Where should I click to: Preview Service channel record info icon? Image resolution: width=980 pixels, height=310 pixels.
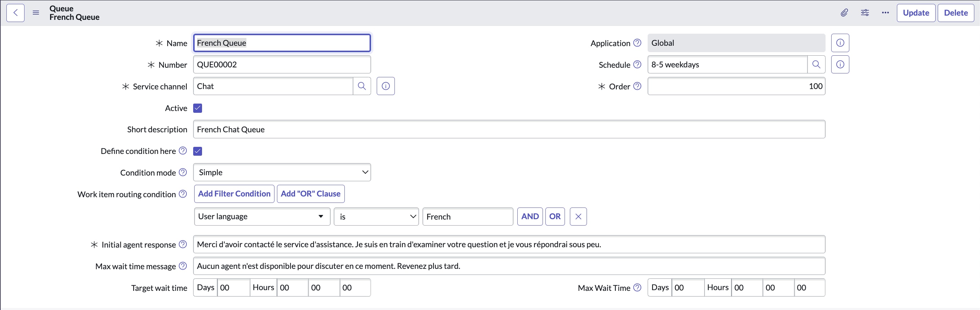click(x=385, y=86)
